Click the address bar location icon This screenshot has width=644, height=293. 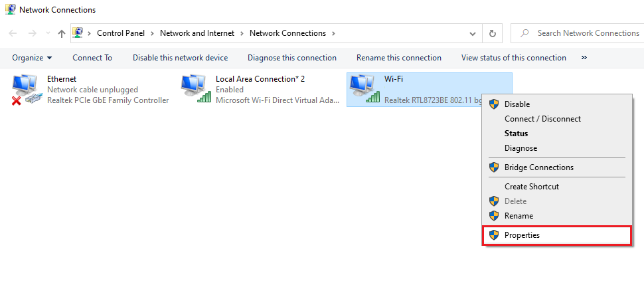(x=78, y=33)
